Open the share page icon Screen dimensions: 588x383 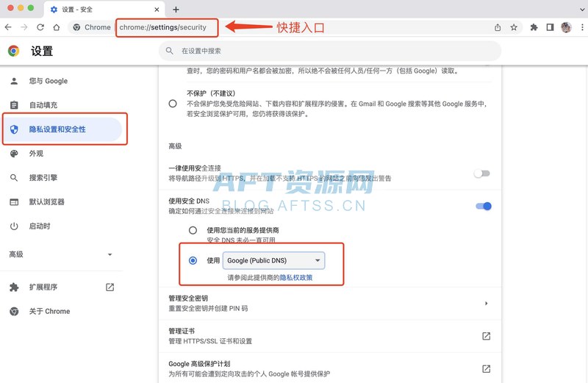498,27
